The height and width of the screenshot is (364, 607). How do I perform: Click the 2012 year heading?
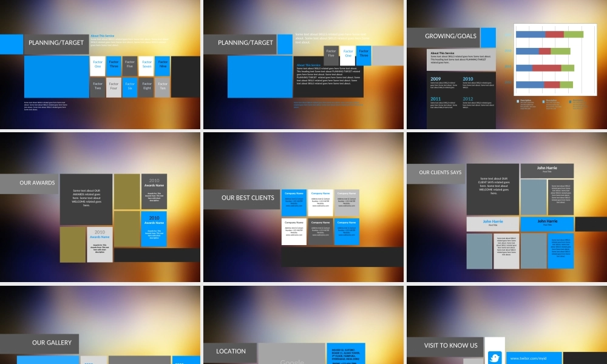tap(468, 99)
